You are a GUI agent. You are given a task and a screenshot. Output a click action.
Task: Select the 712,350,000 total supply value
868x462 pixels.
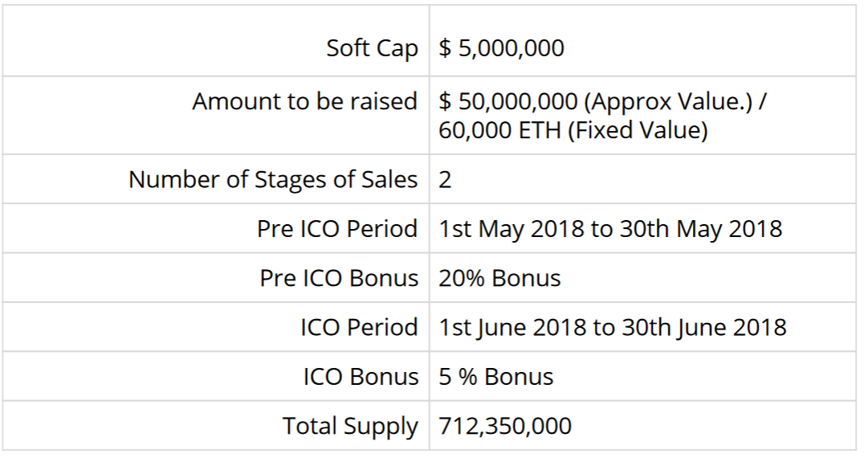pyautogui.click(x=505, y=426)
